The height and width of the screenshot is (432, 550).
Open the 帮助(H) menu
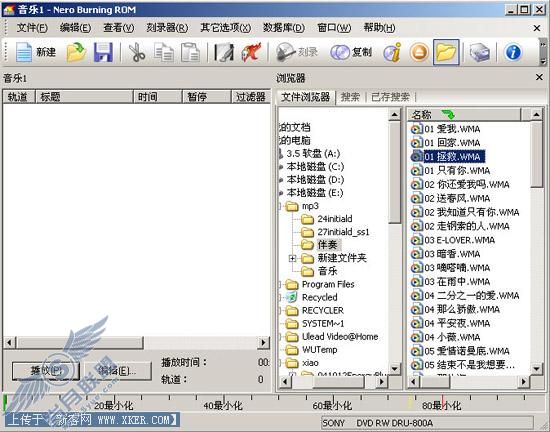coord(380,27)
